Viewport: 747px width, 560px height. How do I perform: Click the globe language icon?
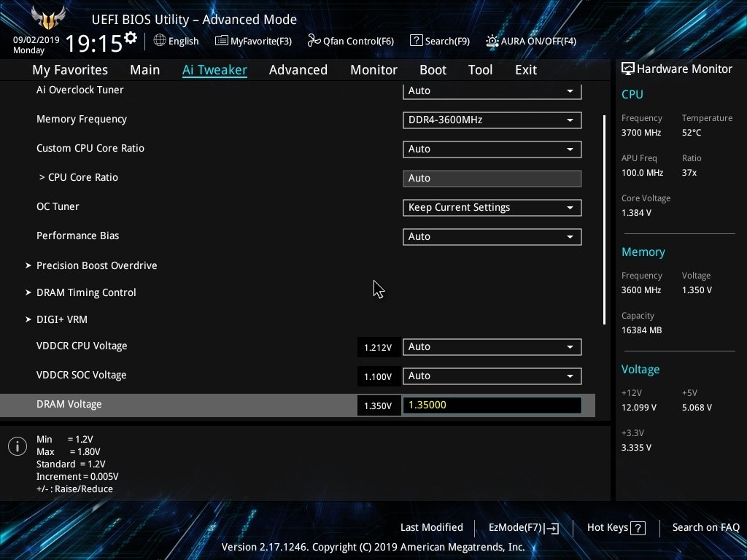160,41
